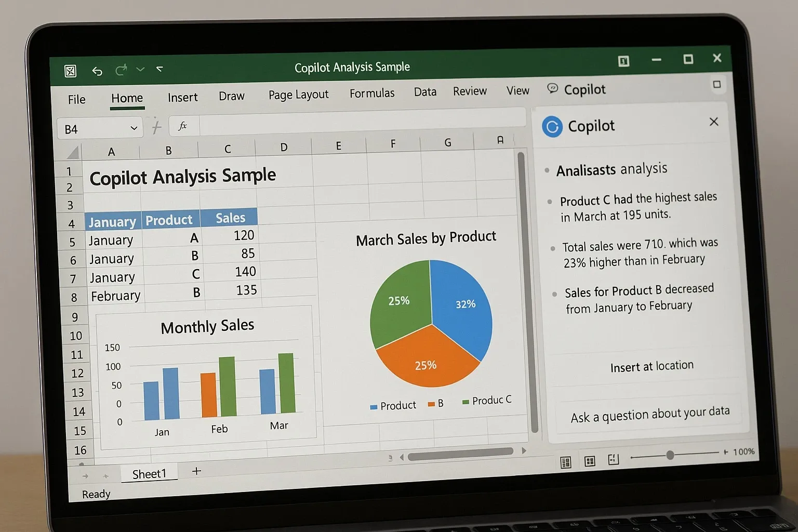
Task: Select the Page Layout view icon in status bar
Action: pos(590,460)
